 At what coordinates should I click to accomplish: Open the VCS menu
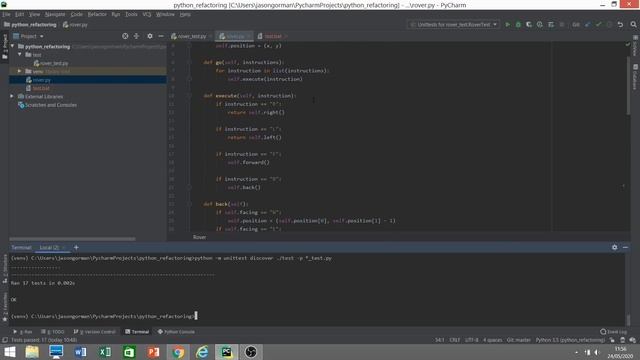click(x=147, y=14)
